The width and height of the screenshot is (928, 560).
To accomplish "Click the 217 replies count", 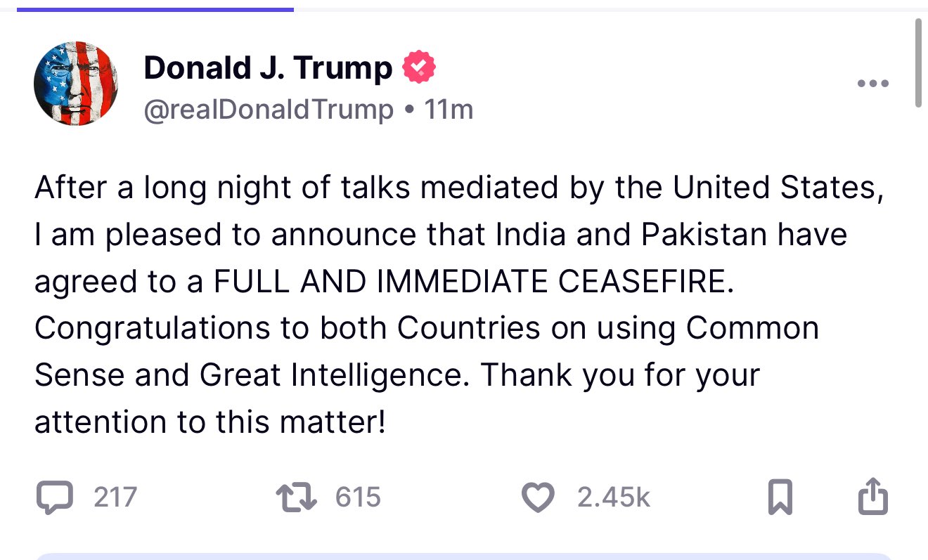I will click(x=115, y=497).
